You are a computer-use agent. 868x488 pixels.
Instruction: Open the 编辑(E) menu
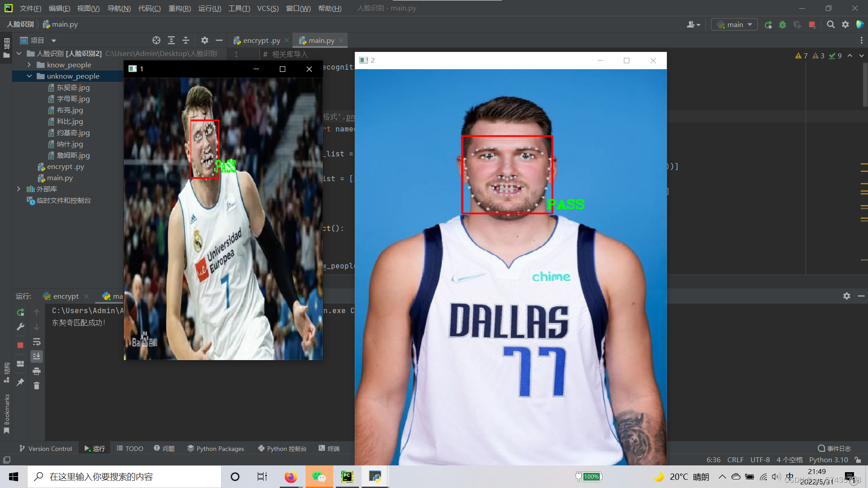click(59, 9)
